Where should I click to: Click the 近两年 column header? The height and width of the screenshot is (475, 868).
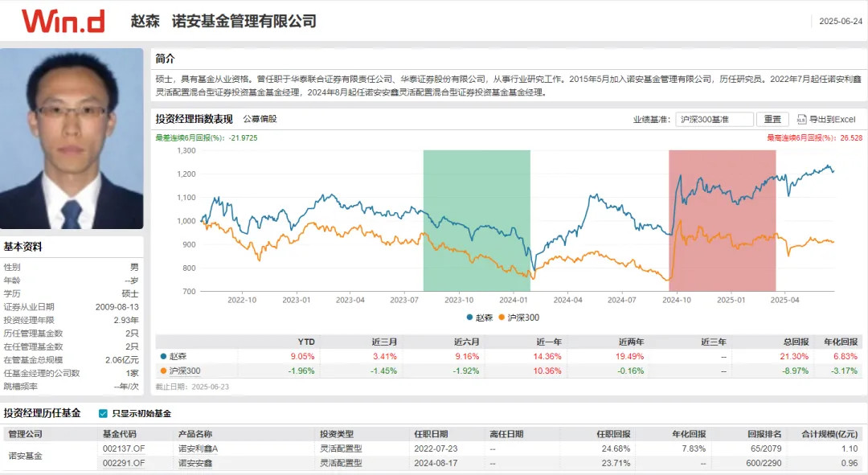tap(632, 342)
